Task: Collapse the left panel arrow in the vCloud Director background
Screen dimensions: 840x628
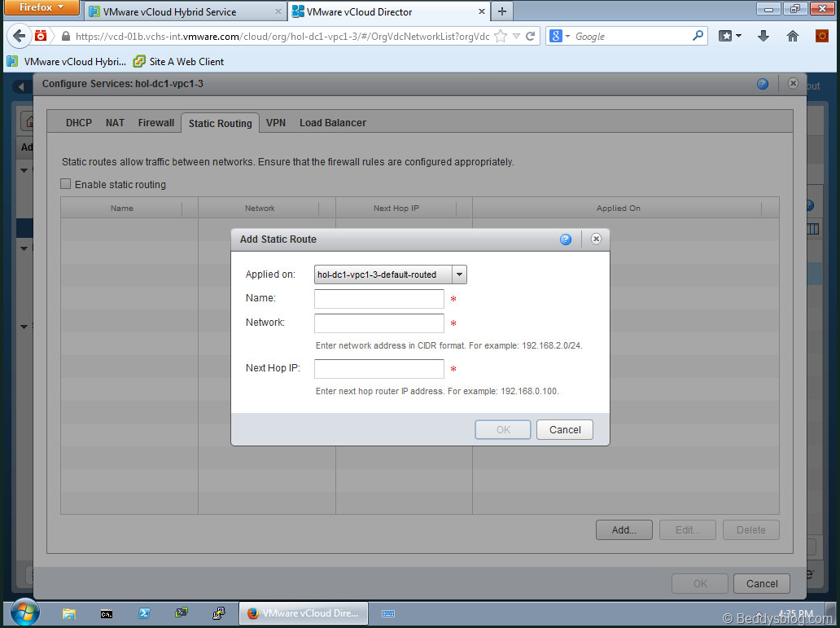Action: [21, 86]
